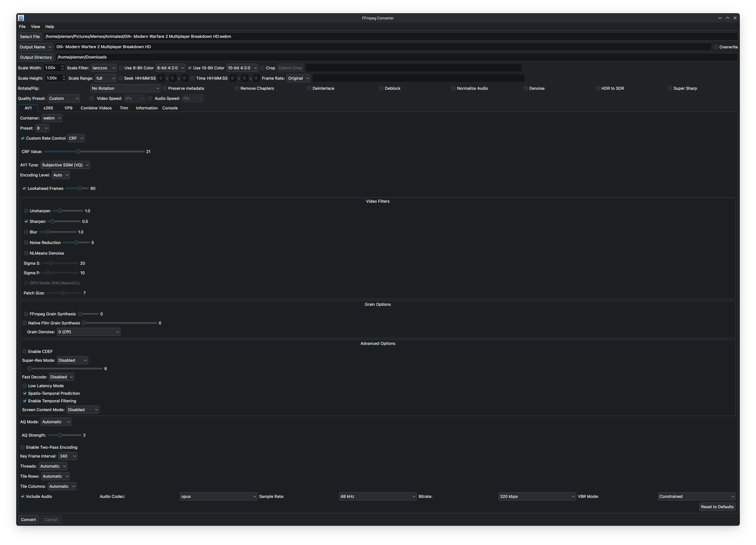Decrease Scale Height with the stepper arrow
The width and height of the screenshot is (756, 545).
(64, 80)
